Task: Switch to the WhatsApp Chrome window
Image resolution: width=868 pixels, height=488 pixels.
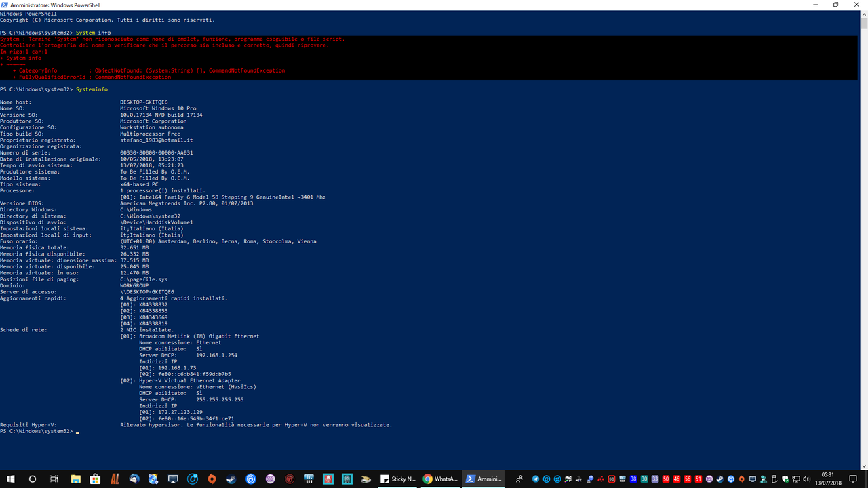Action: point(441,479)
